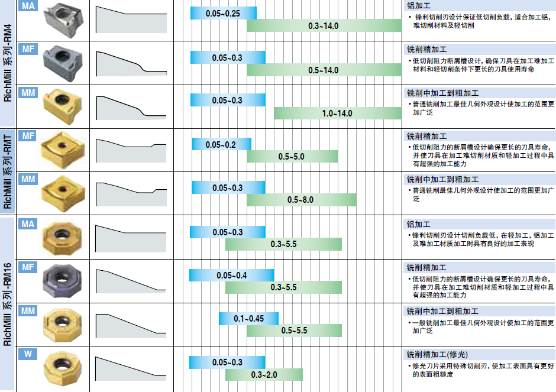
Task: Select the dark octagonal MF insert in RM16
Action: (x=62, y=280)
